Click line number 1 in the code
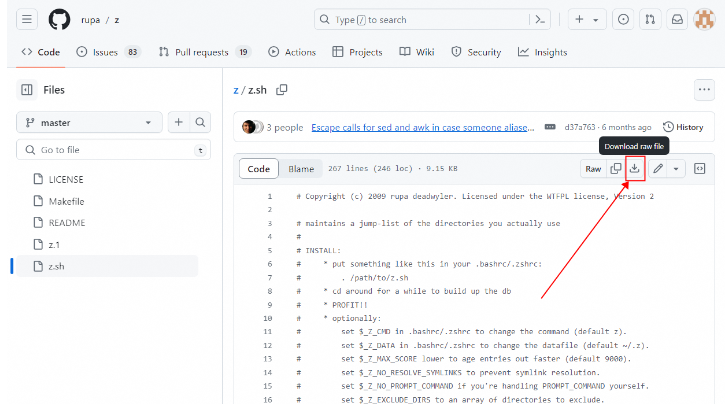726x404 pixels. (269, 196)
